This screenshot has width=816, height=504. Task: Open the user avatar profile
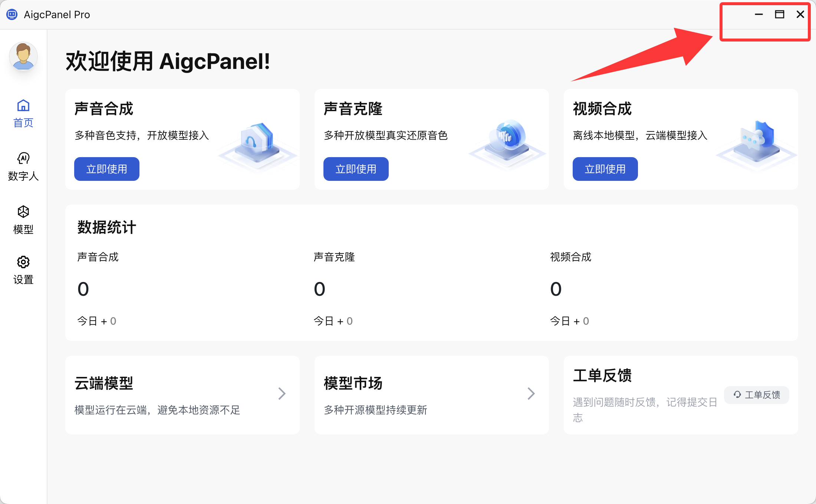[23, 56]
